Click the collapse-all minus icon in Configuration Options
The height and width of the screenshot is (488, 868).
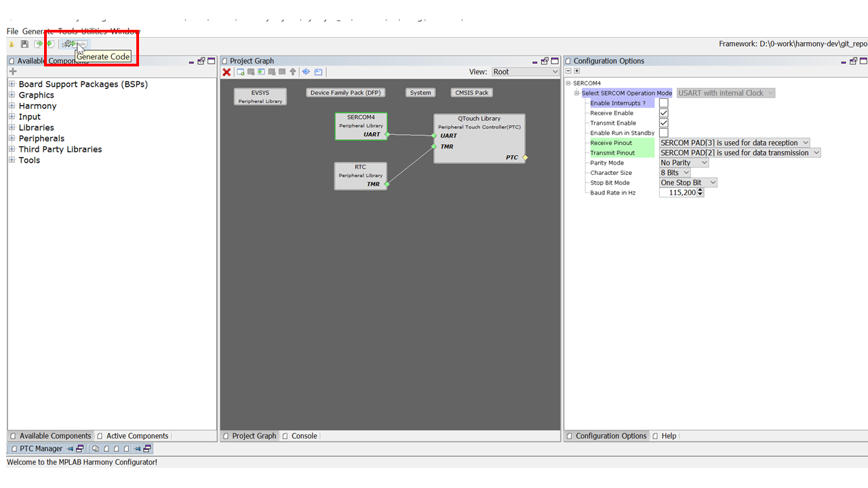568,71
